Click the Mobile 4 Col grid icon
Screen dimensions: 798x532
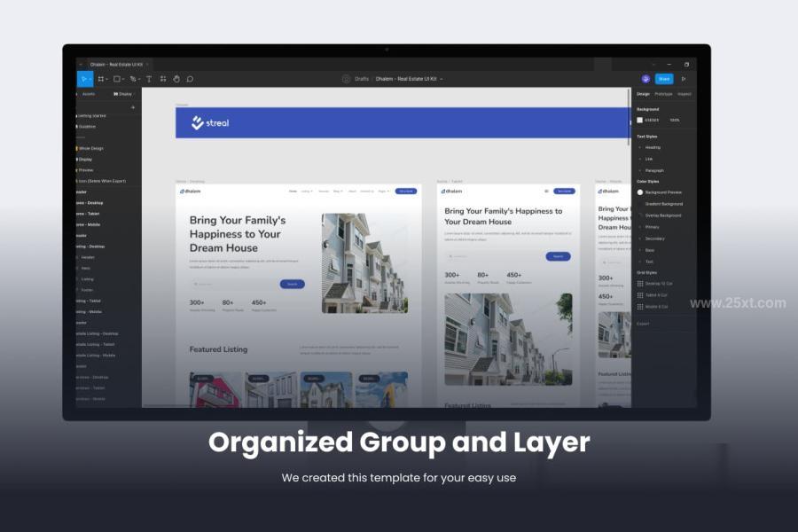pos(640,307)
